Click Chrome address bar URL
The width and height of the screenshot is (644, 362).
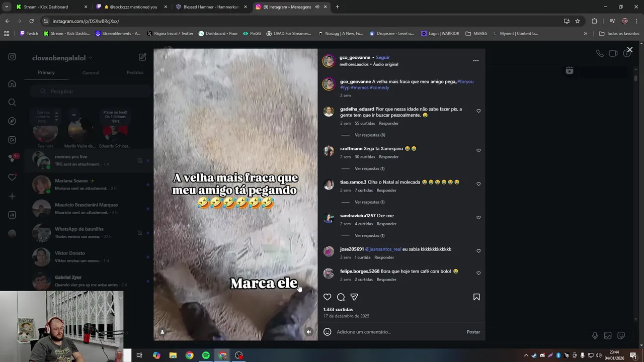click(86, 21)
